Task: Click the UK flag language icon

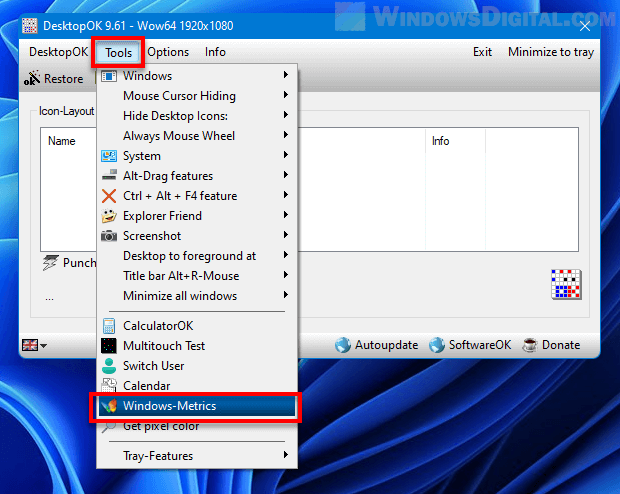Action: [x=30, y=345]
